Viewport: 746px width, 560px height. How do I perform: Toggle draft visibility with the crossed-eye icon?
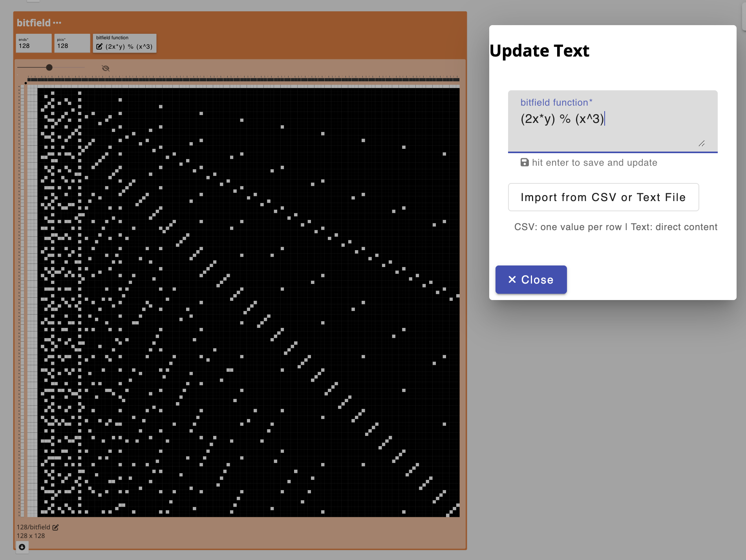105,68
